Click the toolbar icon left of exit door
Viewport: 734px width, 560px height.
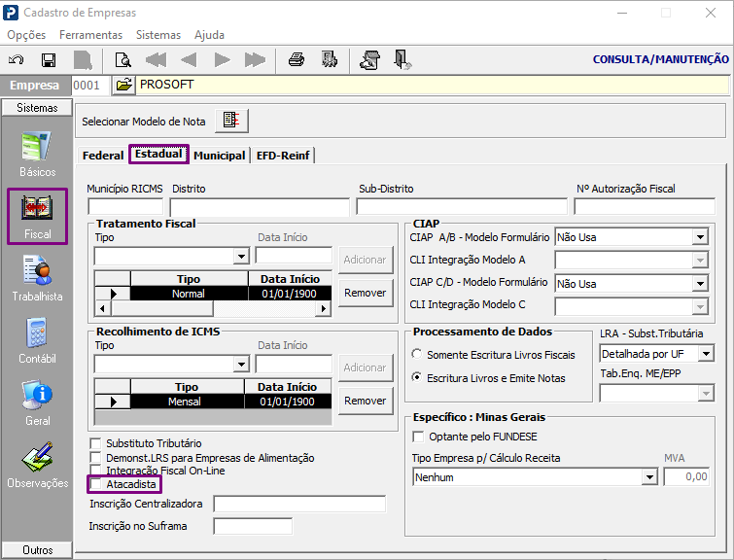[x=369, y=60]
